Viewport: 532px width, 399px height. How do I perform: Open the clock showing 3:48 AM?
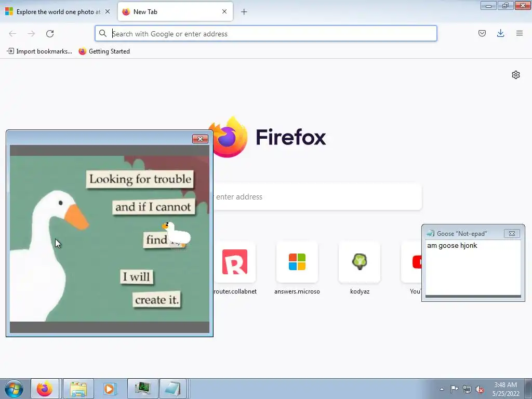click(506, 389)
